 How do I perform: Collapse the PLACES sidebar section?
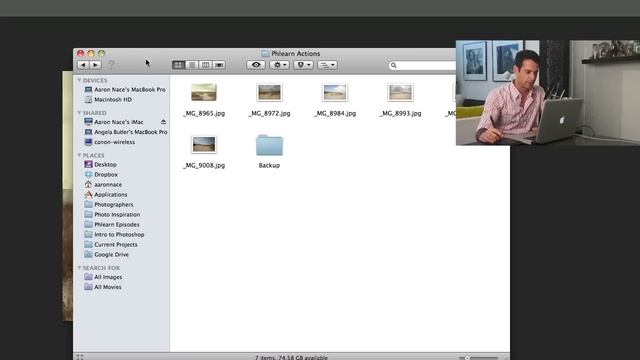[x=79, y=155]
